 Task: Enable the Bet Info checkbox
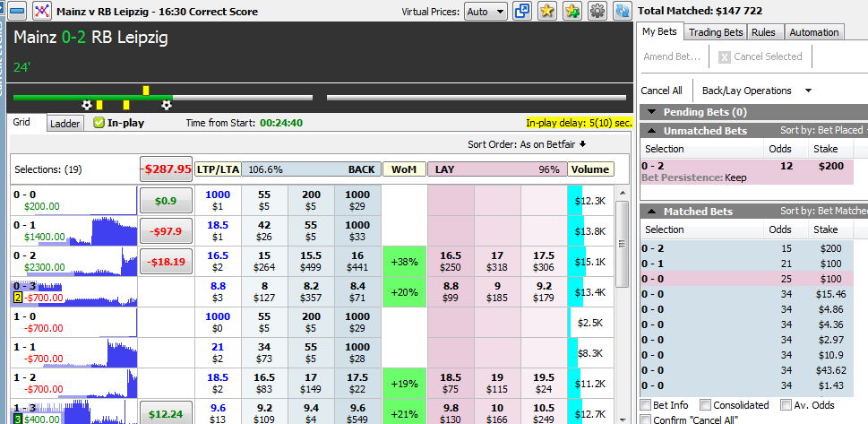pos(646,405)
